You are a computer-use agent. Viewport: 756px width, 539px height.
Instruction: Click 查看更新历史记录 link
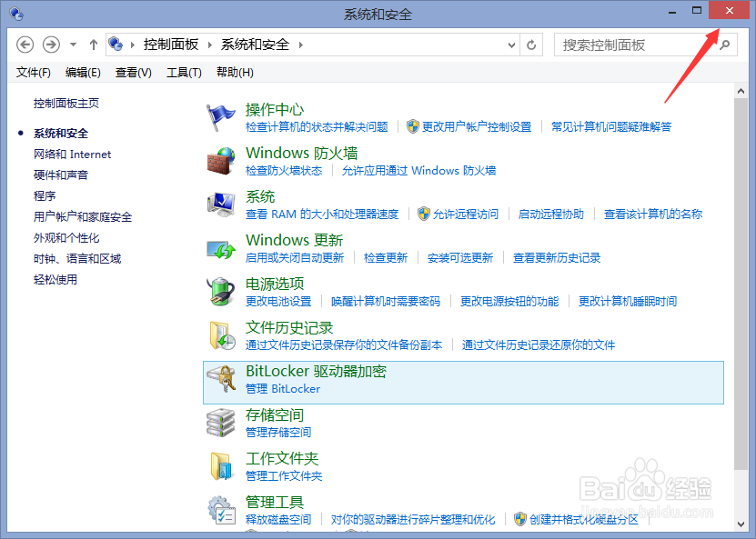tap(557, 258)
